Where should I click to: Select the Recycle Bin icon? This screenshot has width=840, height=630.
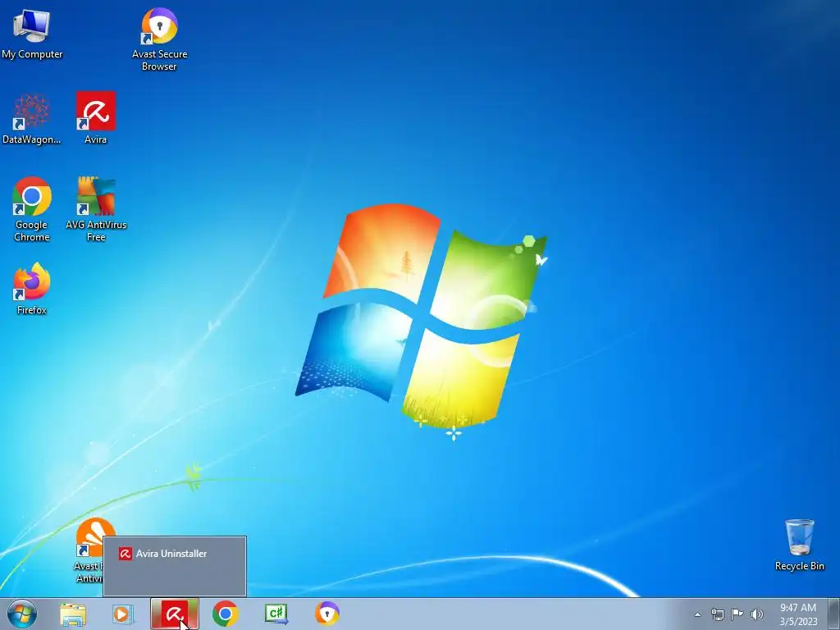click(799, 545)
